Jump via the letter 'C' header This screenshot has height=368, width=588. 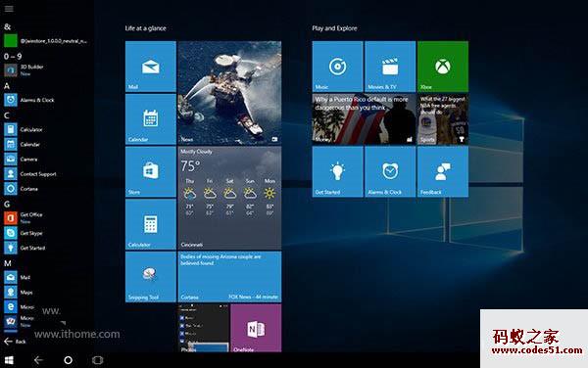tap(7, 115)
